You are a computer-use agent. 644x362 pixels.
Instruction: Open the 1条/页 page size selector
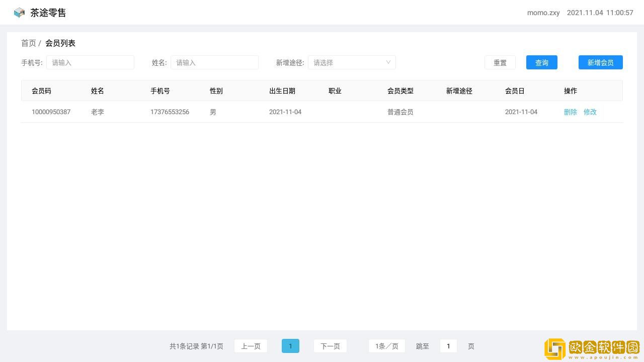click(x=386, y=346)
